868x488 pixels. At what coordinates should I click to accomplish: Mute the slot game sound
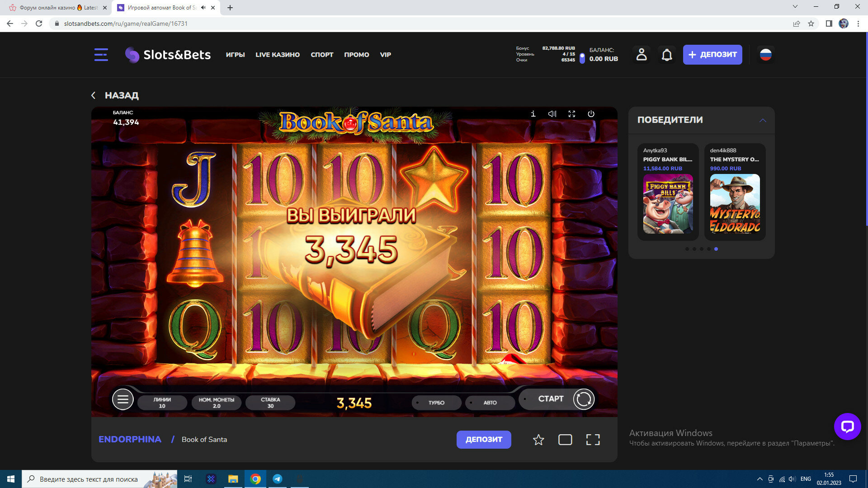552,114
